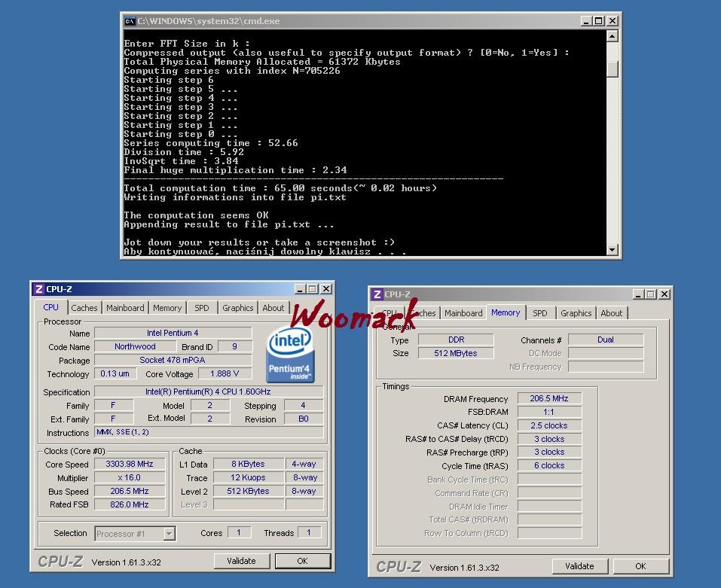Click the memory Type value 'DDR'
This screenshot has width=721, height=588.
456,340
